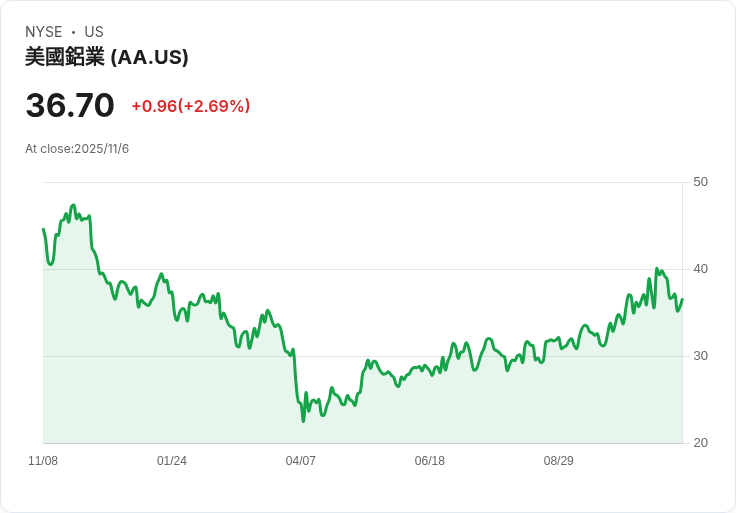Image resolution: width=736 pixels, height=513 pixels.
Task: Open the 美國鋁業 (AA.US) stock title
Action: [107, 57]
